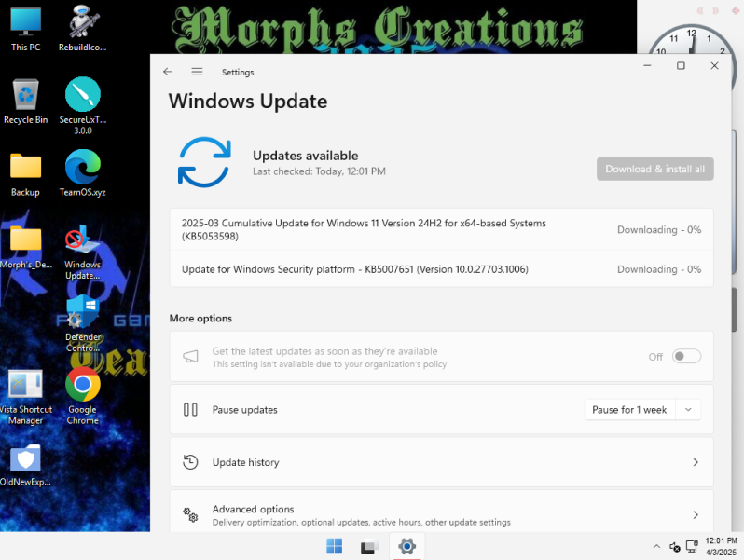The image size is (744, 560).
Task: Click the More options heading
Action: tap(200, 318)
